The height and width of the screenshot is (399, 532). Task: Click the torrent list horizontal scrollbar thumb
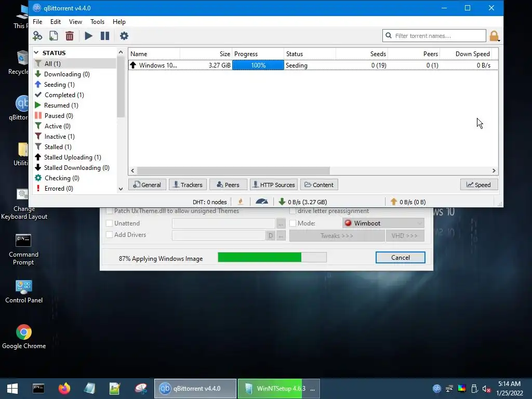point(233,170)
